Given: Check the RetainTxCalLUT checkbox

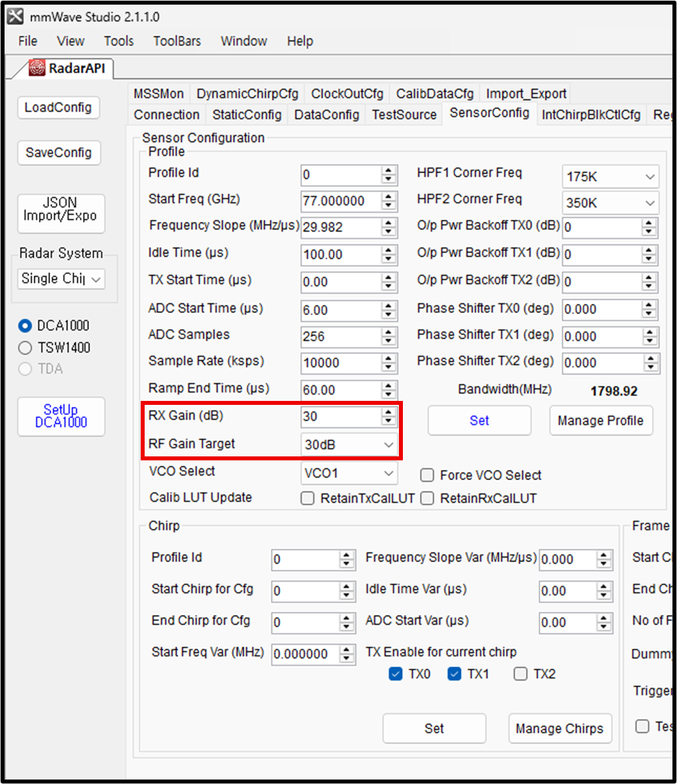Looking at the screenshot, I should 308,499.
